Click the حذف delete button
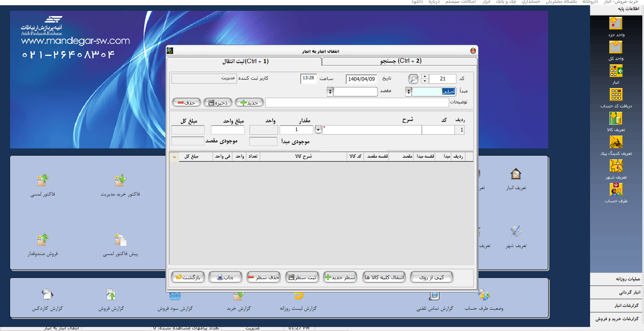This screenshot has height=331, width=644. point(186,103)
